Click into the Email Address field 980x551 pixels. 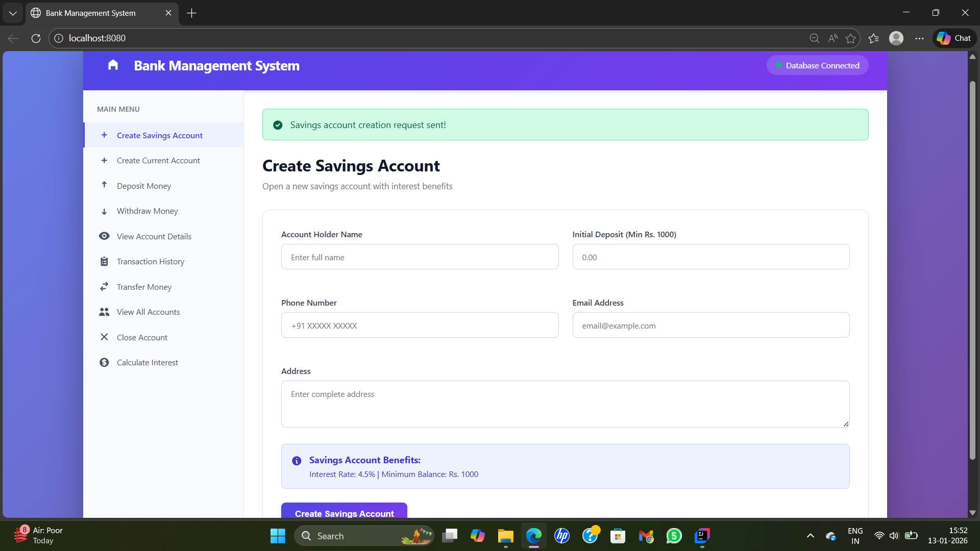point(710,325)
